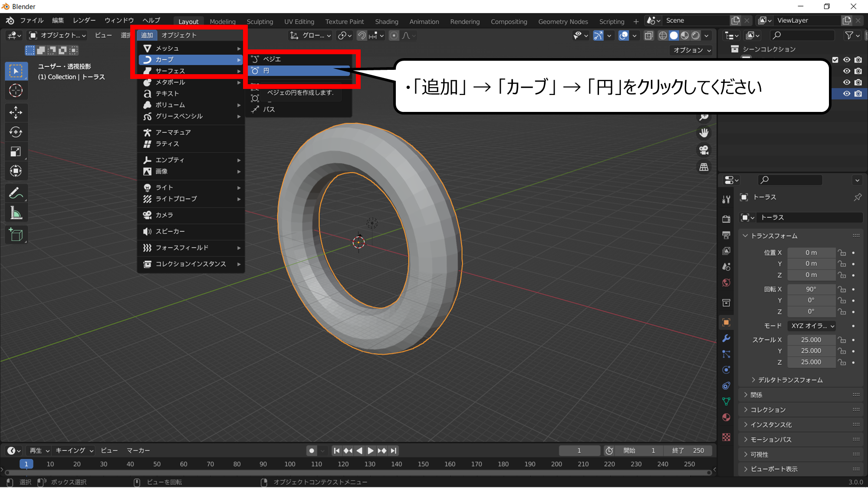Open the 再生 playback dropdown
This screenshot has height=488, width=868.
pos(39,451)
